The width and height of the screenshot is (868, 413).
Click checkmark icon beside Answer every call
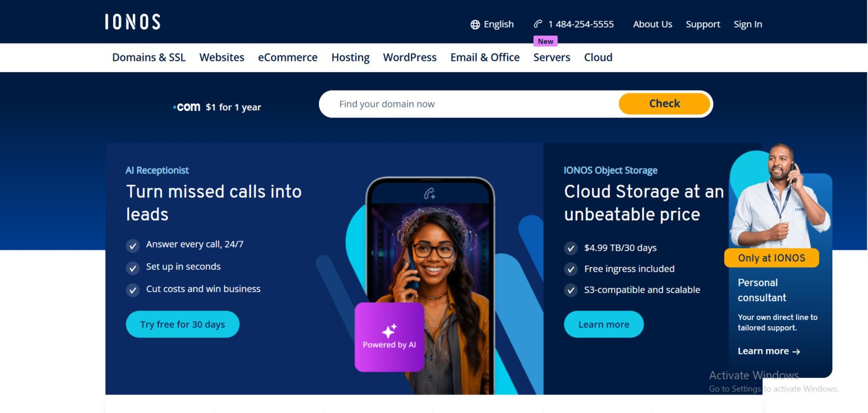tap(132, 246)
